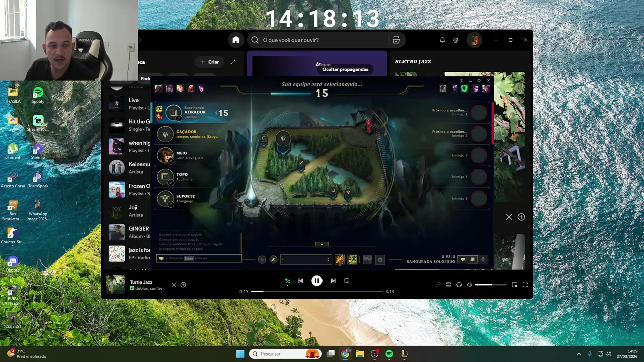Open Spotify notifications via the bell icon

pos(442,40)
